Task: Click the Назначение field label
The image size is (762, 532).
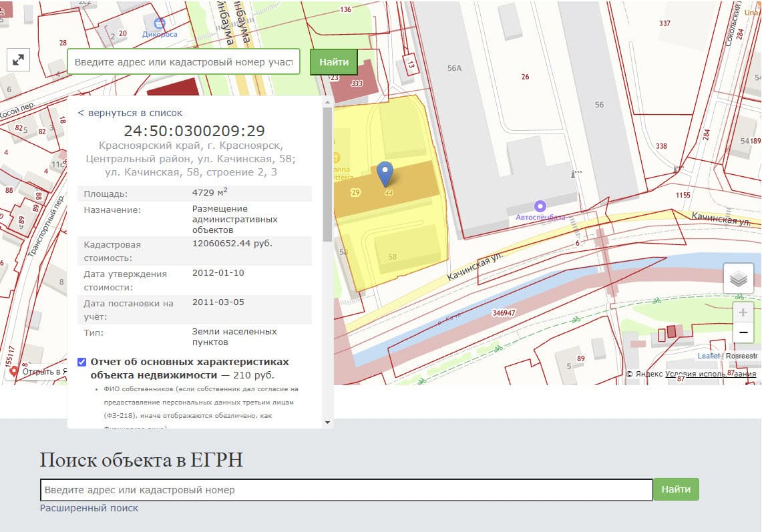Action: 112,210
